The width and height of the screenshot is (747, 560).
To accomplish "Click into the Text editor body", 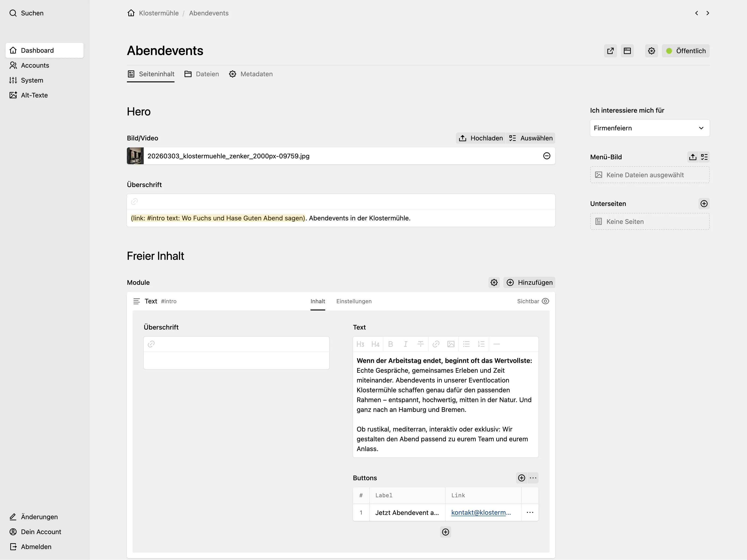I will point(446,404).
